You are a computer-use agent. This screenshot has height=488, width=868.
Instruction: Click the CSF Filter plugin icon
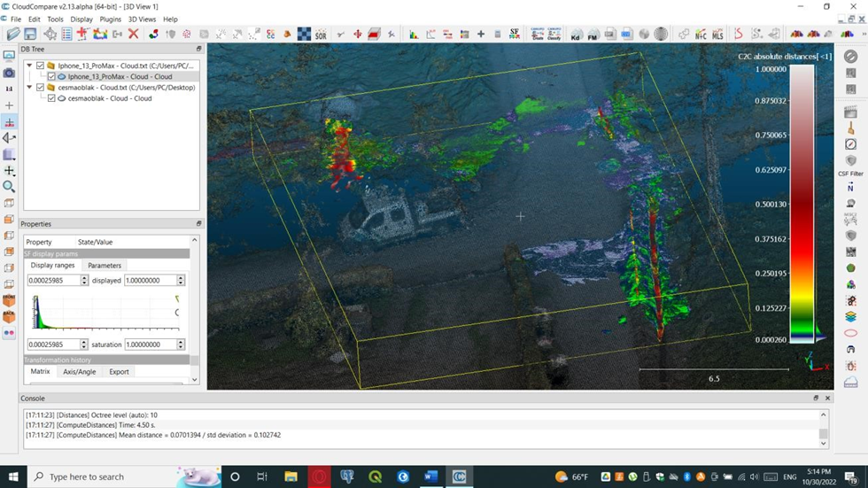click(851, 161)
